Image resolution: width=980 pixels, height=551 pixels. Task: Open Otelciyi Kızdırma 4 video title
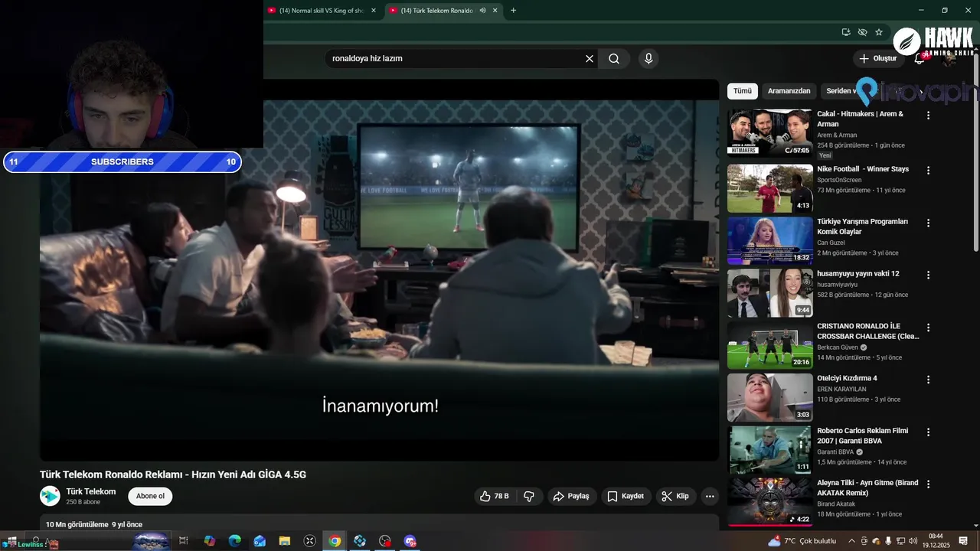click(847, 378)
